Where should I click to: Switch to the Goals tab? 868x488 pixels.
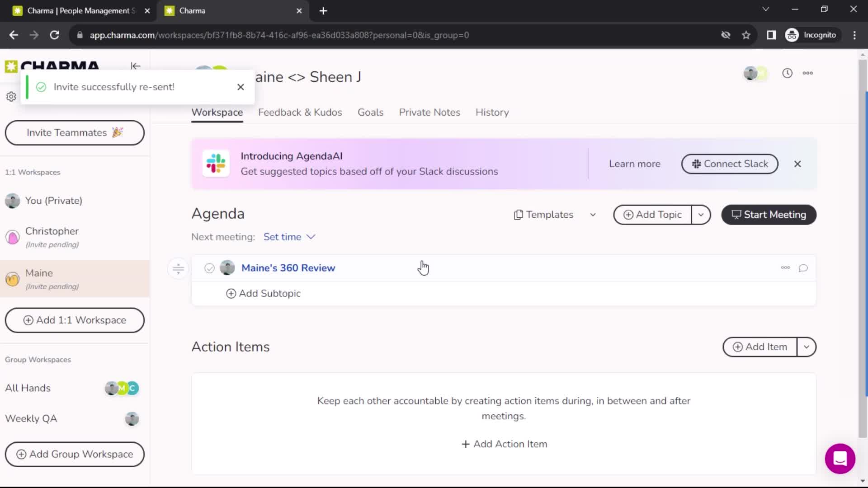[370, 112]
